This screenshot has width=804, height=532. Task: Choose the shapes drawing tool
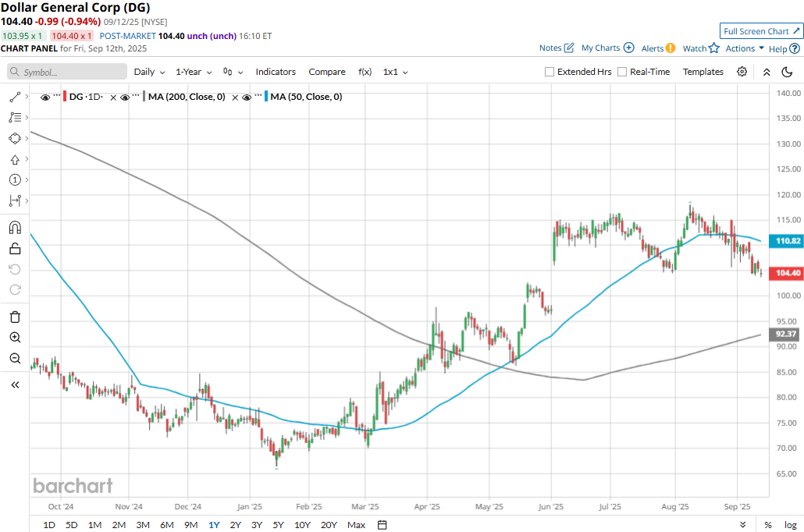(15, 138)
